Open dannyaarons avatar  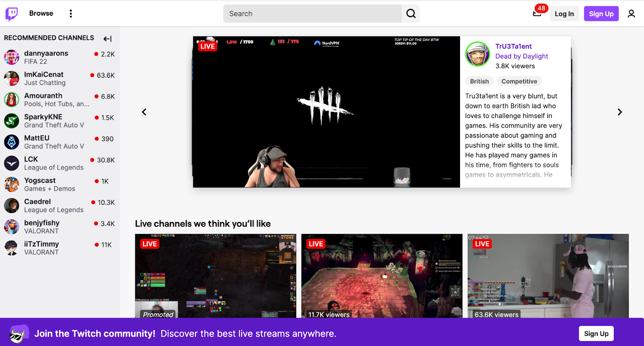click(12, 57)
